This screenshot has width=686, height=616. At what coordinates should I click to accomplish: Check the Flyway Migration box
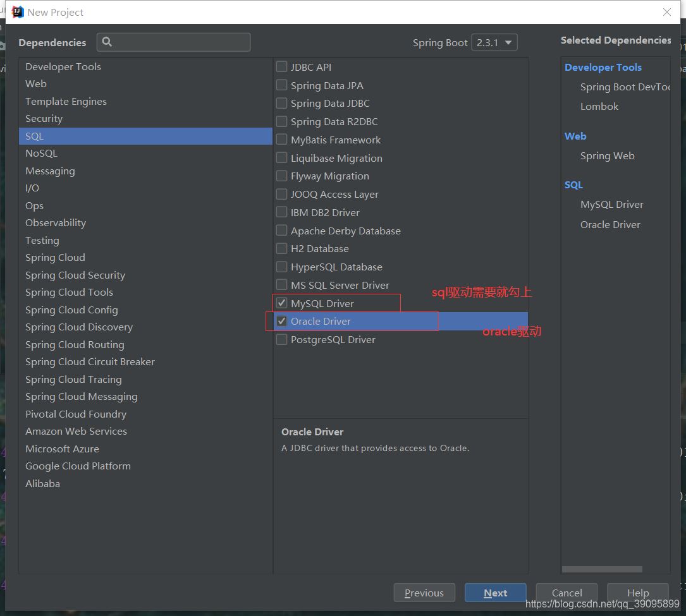point(282,176)
